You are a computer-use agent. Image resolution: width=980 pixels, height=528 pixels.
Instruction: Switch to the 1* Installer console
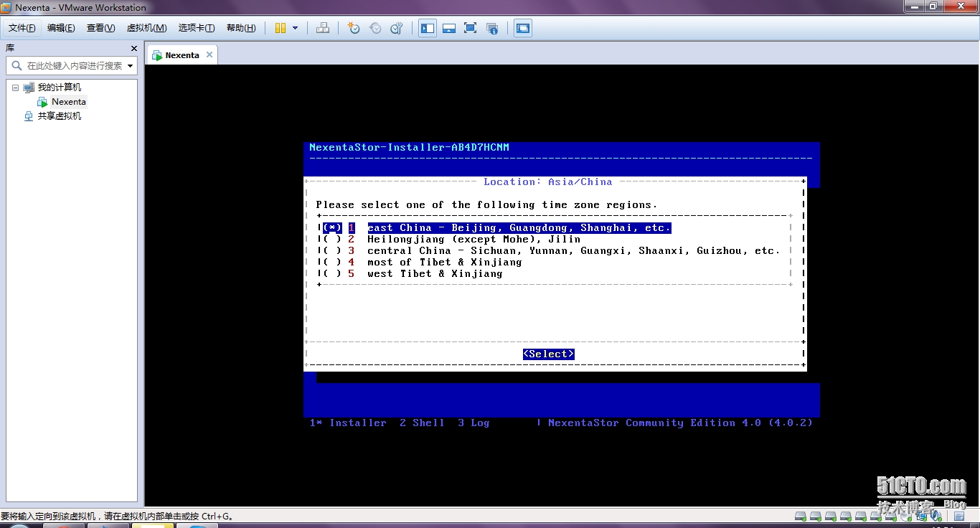coord(348,423)
